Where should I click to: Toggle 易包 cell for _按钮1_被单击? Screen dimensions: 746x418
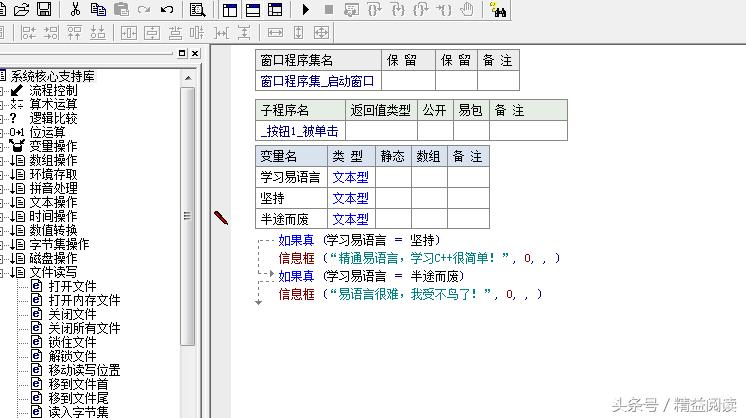[471, 131]
